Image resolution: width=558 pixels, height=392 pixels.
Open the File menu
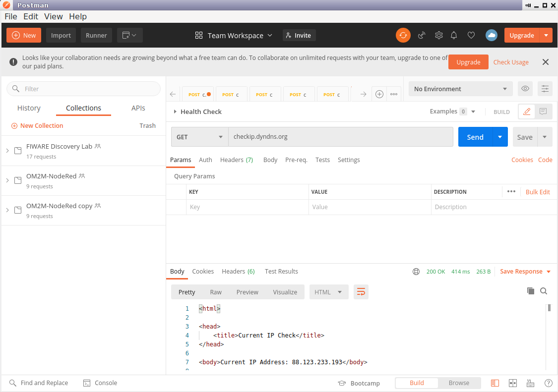11,16
